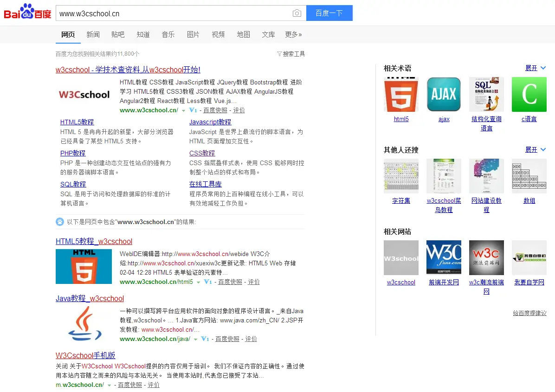Go to the 视频 tab

click(x=218, y=34)
